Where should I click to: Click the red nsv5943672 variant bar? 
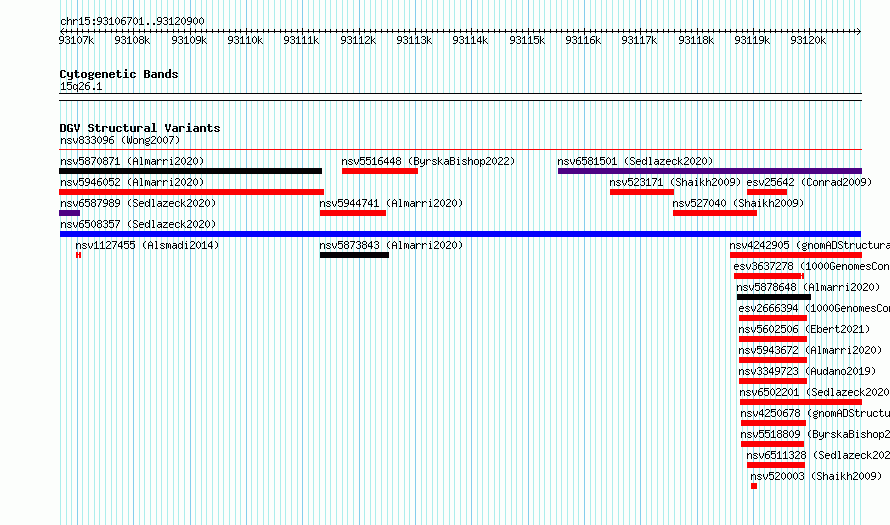[x=773, y=360]
